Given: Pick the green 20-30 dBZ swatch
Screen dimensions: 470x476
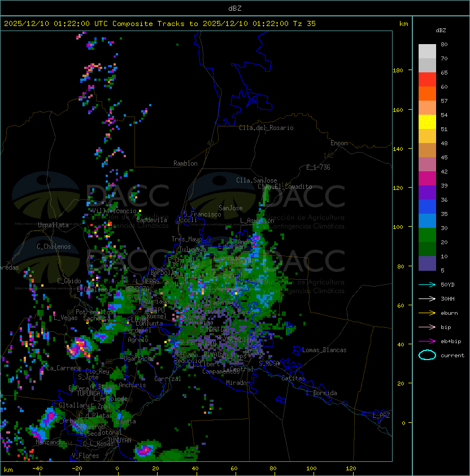Looking at the screenshot, I should pyautogui.click(x=427, y=235).
